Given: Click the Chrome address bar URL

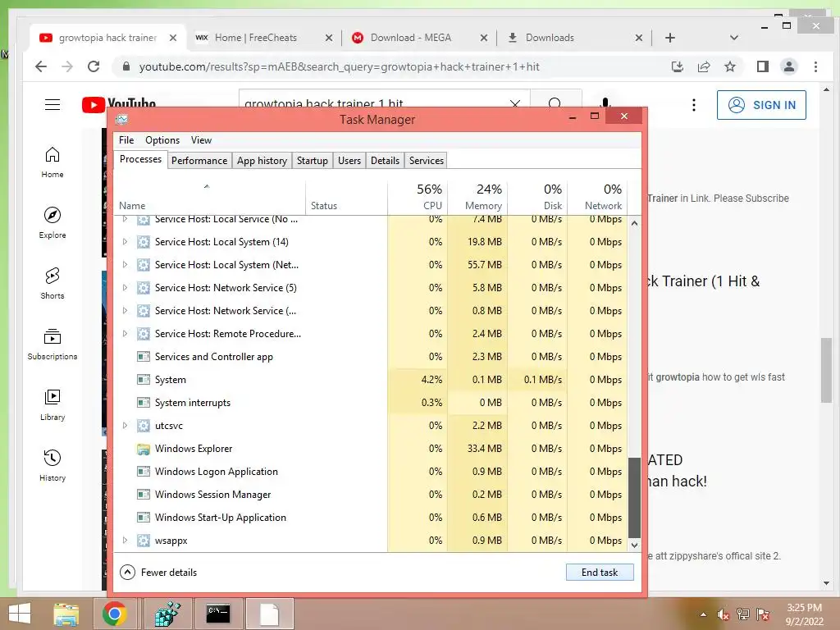Looking at the screenshot, I should [339, 66].
